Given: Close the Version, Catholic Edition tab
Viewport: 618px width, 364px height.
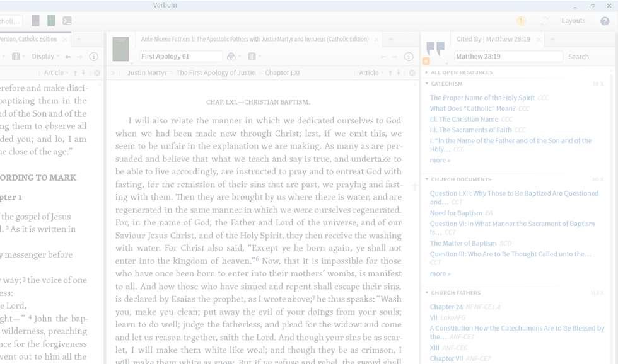Looking at the screenshot, I should (64, 39).
